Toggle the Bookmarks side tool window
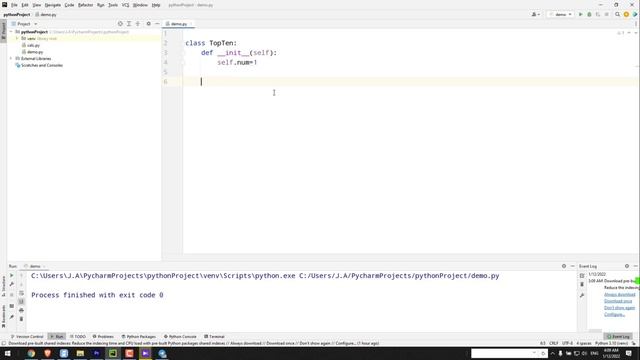The image size is (640, 360). click(3, 316)
